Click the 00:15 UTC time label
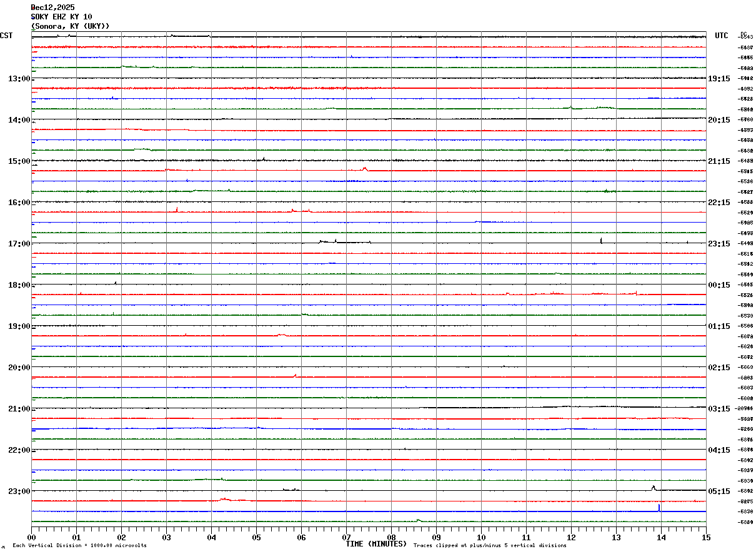Screen dimensions: 756x554 (719, 285)
